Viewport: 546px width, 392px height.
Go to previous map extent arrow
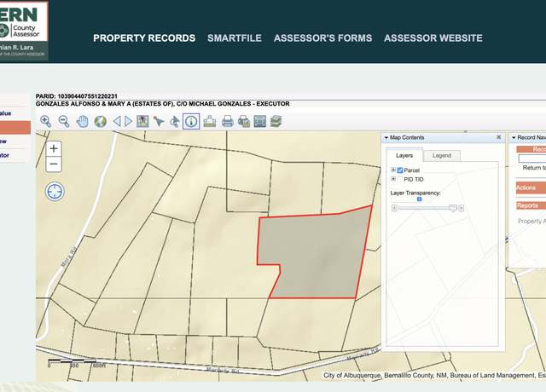point(117,121)
